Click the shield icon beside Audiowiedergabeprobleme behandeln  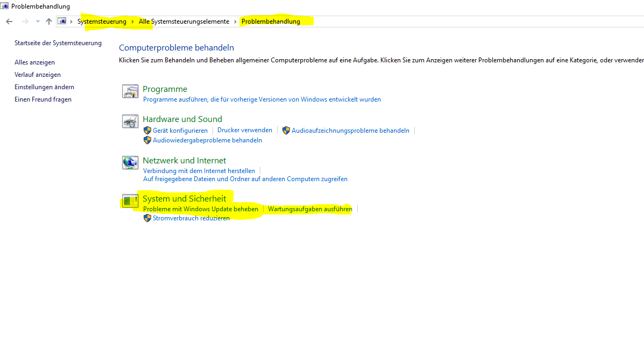tap(147, 140)
